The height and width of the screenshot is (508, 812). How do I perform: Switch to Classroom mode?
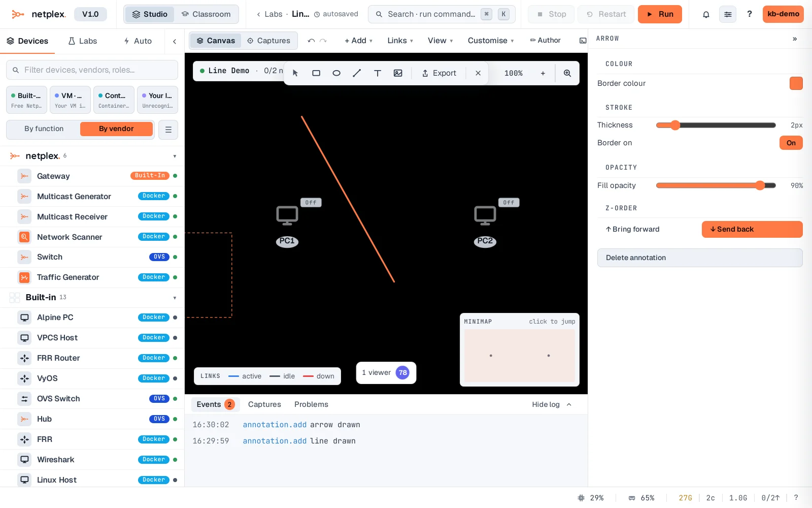pos(206,14)
